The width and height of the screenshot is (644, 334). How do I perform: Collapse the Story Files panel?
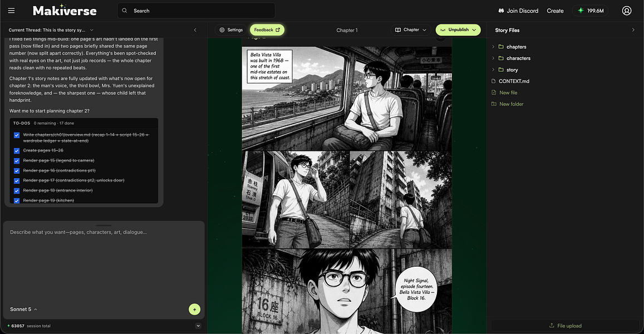pos(633,30)
